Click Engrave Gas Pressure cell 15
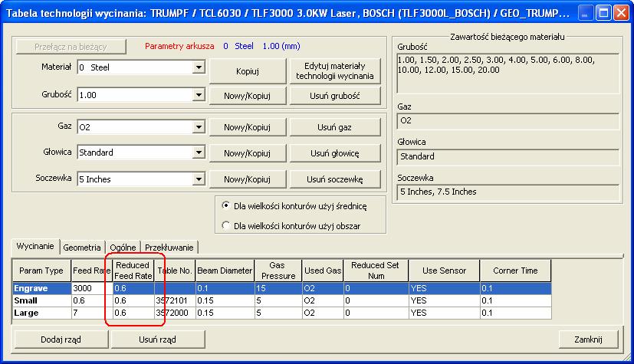The height and width of the screenshot is (364, 634). pos(278,288)
